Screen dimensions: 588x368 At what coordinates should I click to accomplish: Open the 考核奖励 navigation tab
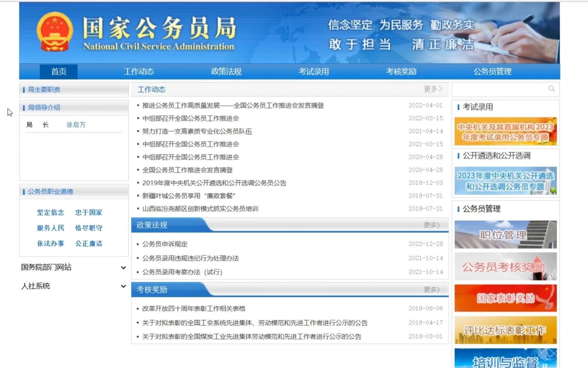401,72
